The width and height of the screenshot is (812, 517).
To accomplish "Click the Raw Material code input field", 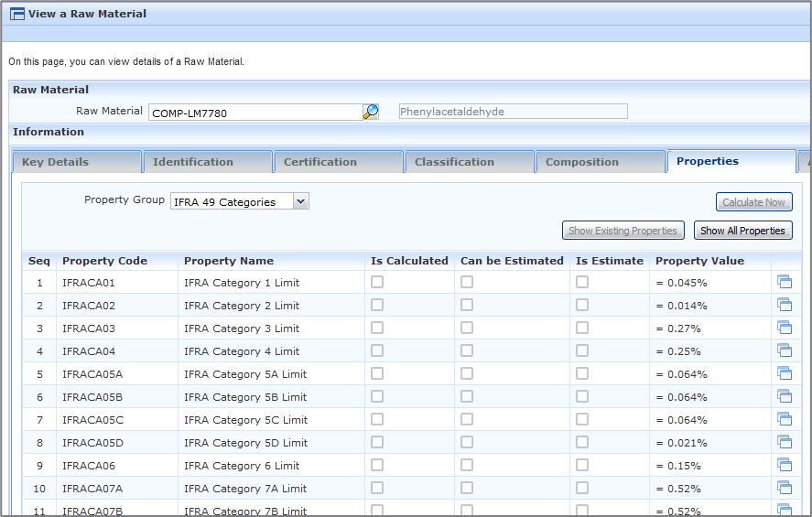I will (255, 113).
